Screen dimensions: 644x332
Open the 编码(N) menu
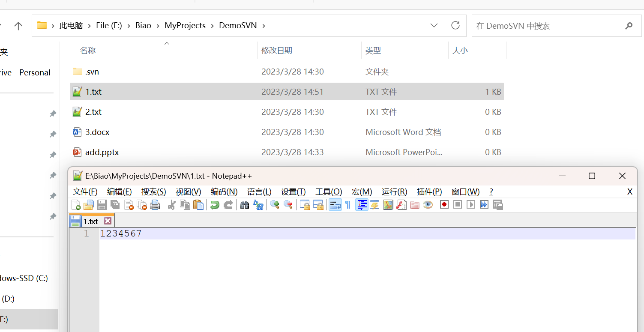coord(224,191)
